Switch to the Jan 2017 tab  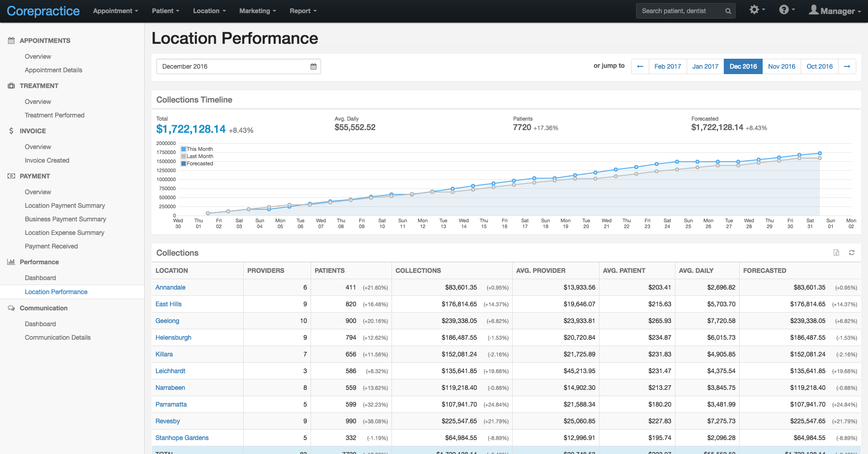tap(705, 66)
